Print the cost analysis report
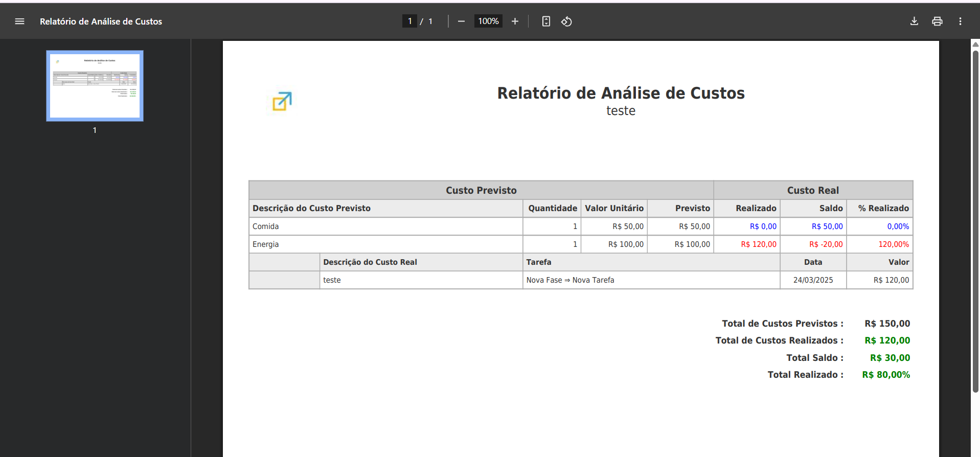 (x=937, y=21)
